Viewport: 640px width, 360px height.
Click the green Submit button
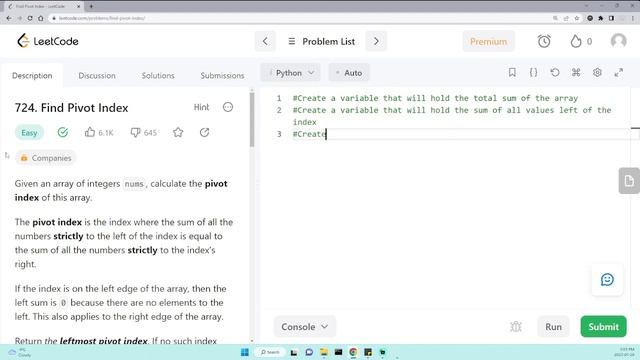point(603,327)
